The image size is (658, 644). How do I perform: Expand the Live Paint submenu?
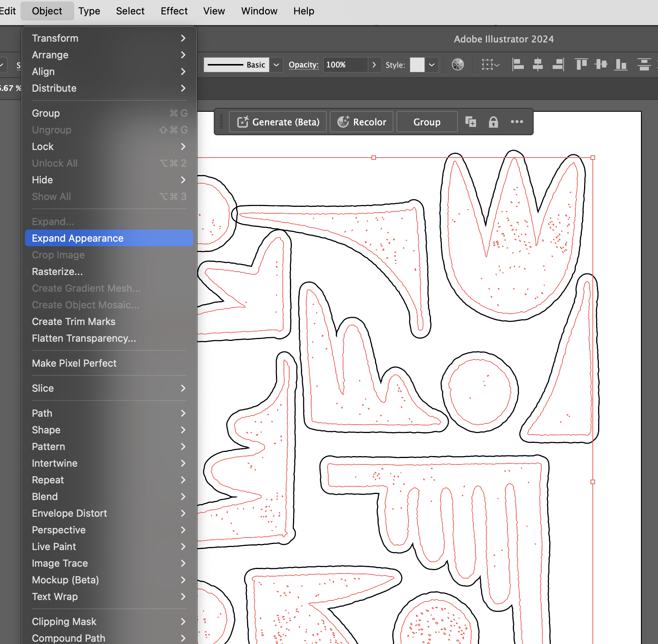pos(109,547)
